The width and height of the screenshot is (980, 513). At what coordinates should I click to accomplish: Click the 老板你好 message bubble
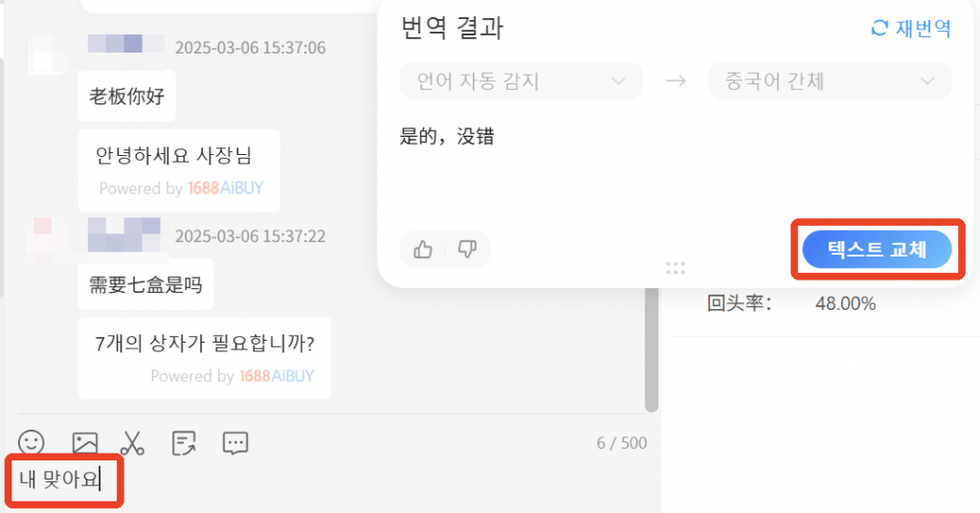pos(127,96)
